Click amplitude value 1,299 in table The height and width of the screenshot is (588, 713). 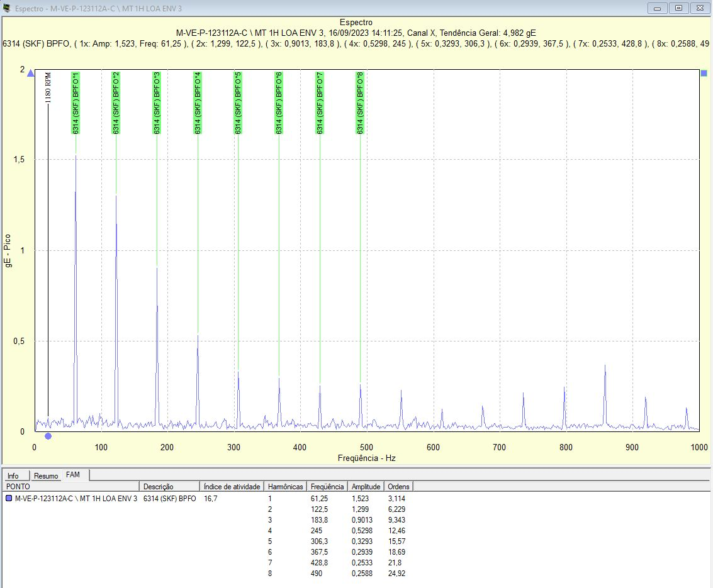pyautogui.click(x=360, y=509)
